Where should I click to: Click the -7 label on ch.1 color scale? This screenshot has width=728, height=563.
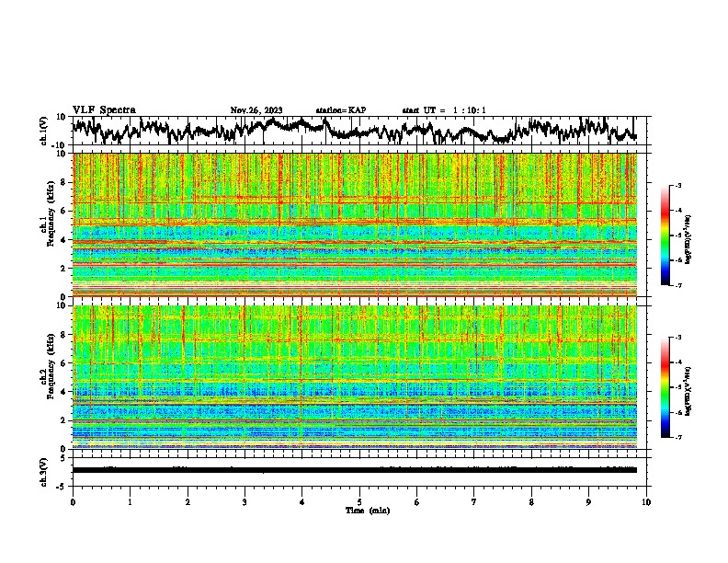tap(678, 285)
